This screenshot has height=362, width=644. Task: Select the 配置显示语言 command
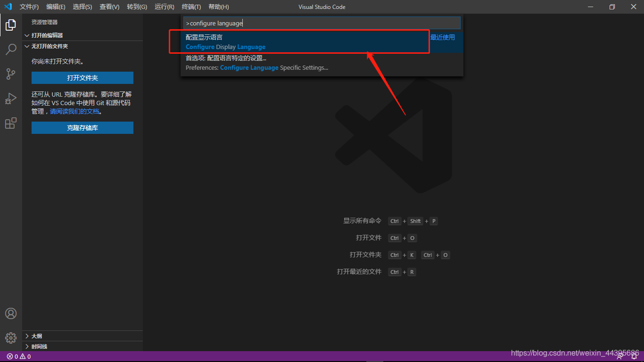click(322, 42)
